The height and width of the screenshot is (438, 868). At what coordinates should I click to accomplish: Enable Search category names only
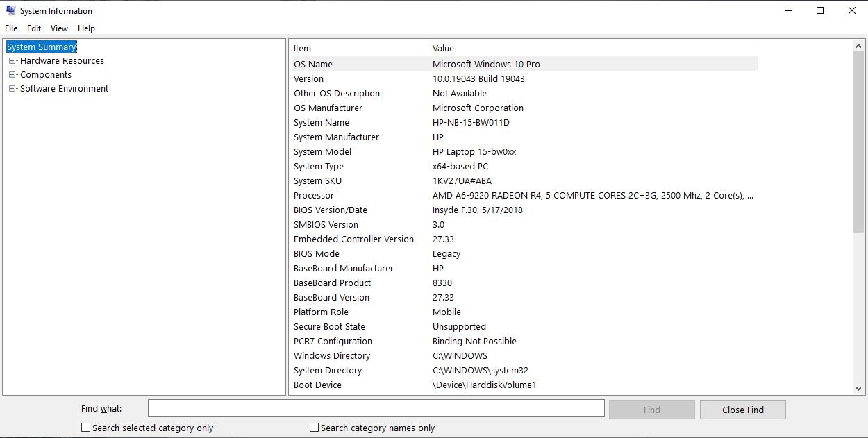click(314, 428)
